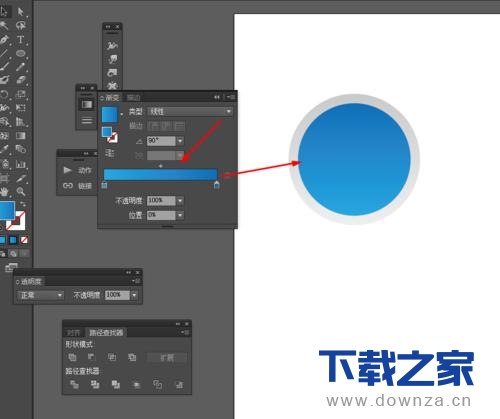The image size is (500, 419).
Task: Click the Divide pathfinder icon
Action: [x=74, y=384]
